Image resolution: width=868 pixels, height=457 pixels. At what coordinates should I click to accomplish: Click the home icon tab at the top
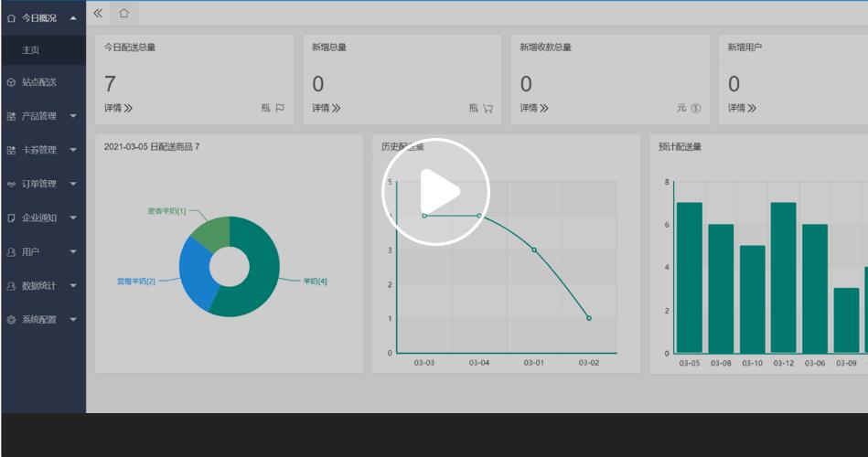123,13
